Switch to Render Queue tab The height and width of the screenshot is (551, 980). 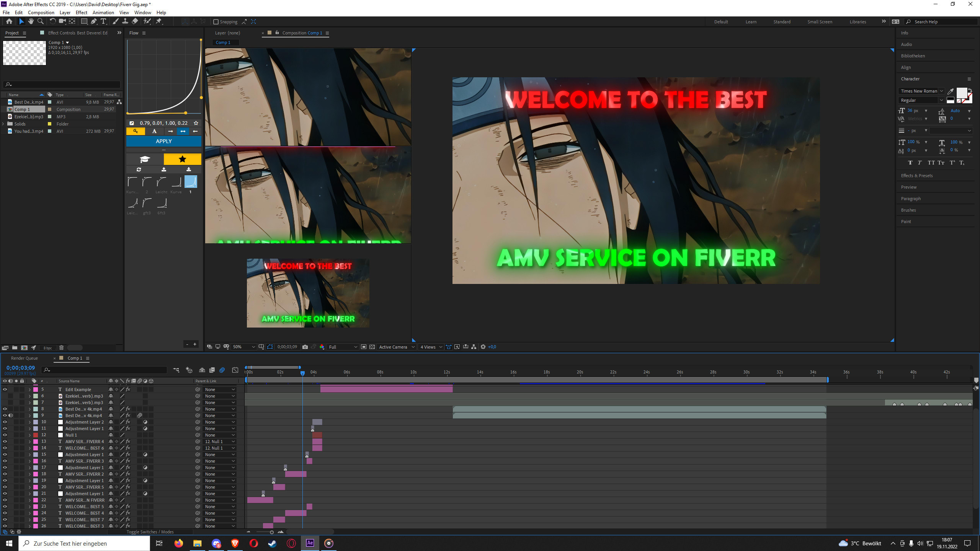[x=24, y=358]
